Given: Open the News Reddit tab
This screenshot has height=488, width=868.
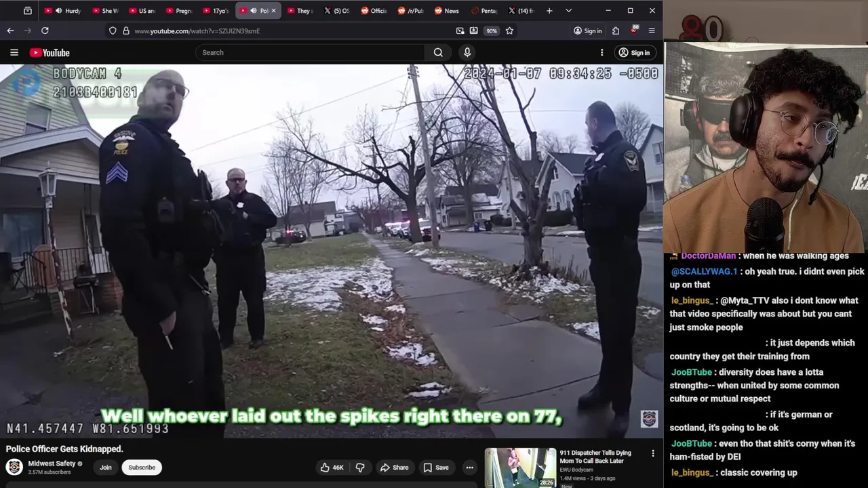Looking at the screenshot, I should click(446, 11).
